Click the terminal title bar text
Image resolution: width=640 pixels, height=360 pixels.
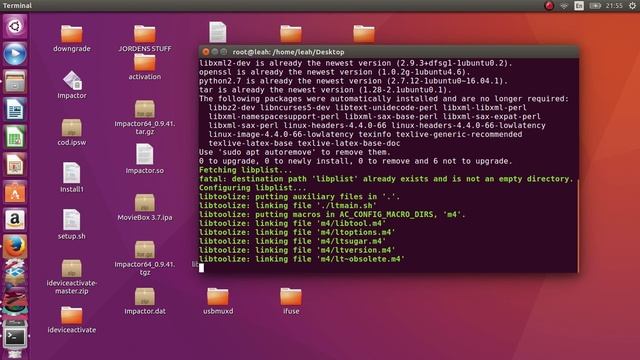click(288, 52)
